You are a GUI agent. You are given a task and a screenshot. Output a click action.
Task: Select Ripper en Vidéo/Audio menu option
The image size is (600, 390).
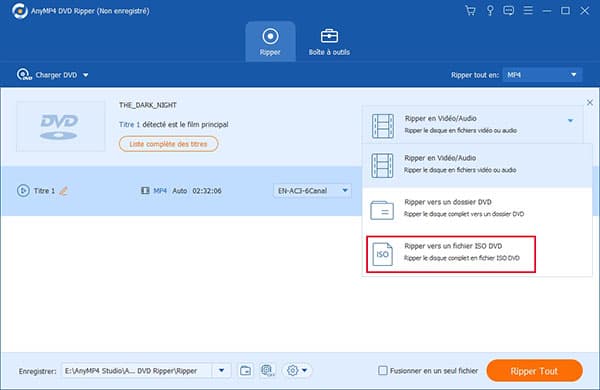click(x=477, y=165)
